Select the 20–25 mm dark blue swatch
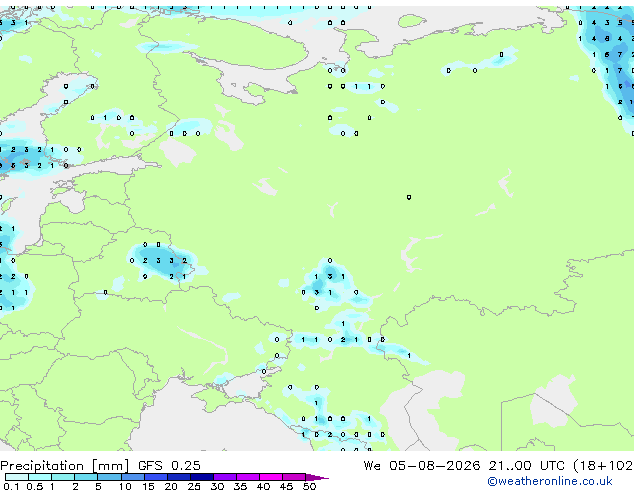This screenshot has height=490, width=634. [x=178, y=477]
